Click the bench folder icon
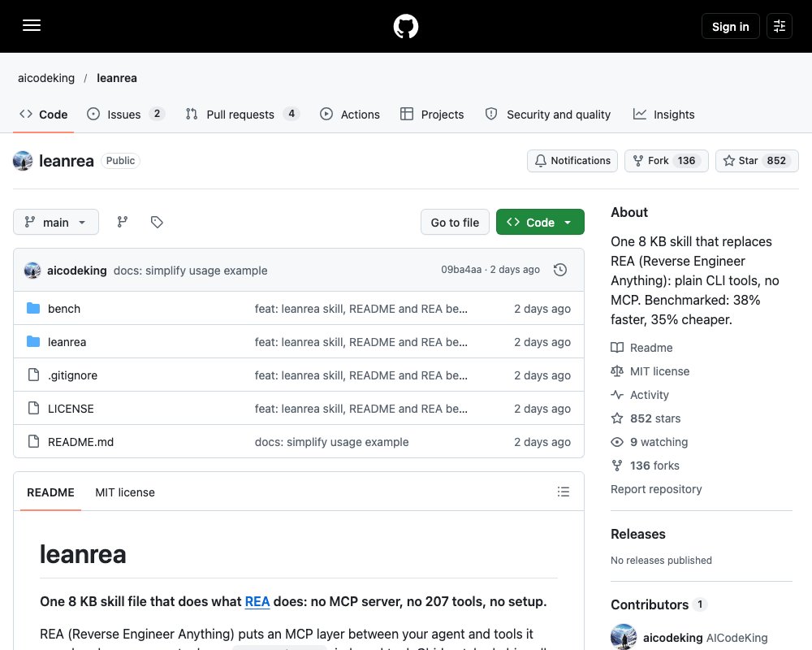The width and height of the screenshot is (812, 650). tap(33, 309)
